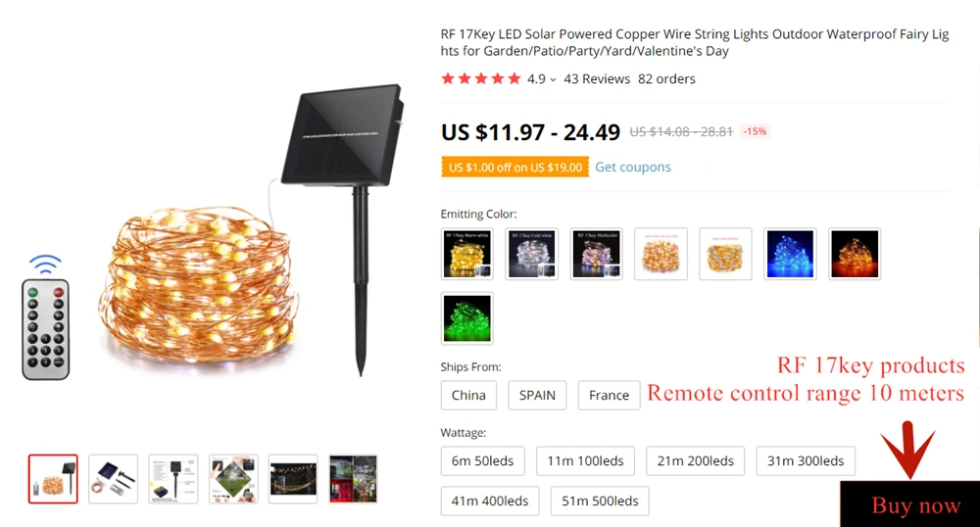
Task: Open the Get coupons link
Action: tap(632, 167)
